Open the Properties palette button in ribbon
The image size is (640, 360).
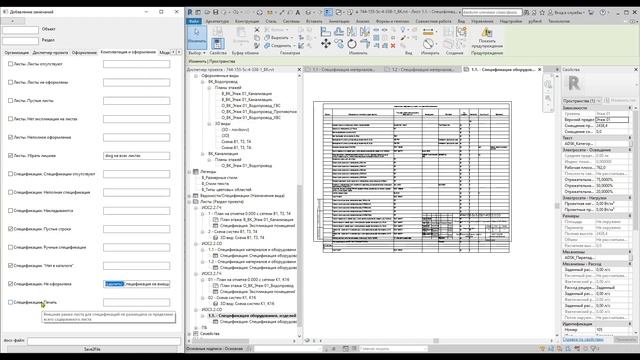pos(217,43)
